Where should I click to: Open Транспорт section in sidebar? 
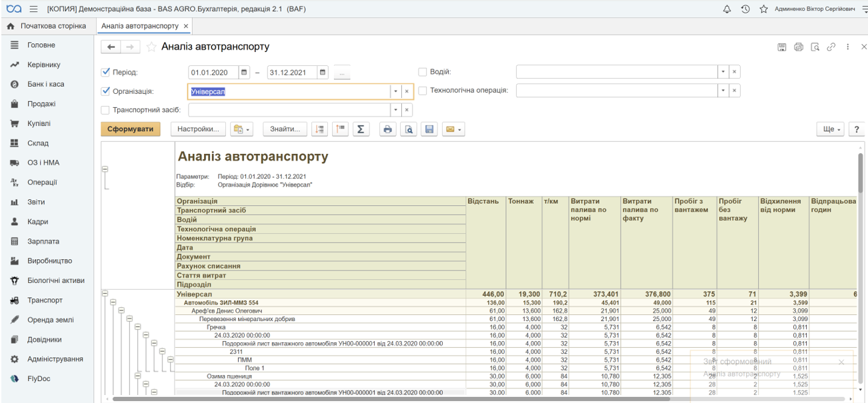pos(45,300)
